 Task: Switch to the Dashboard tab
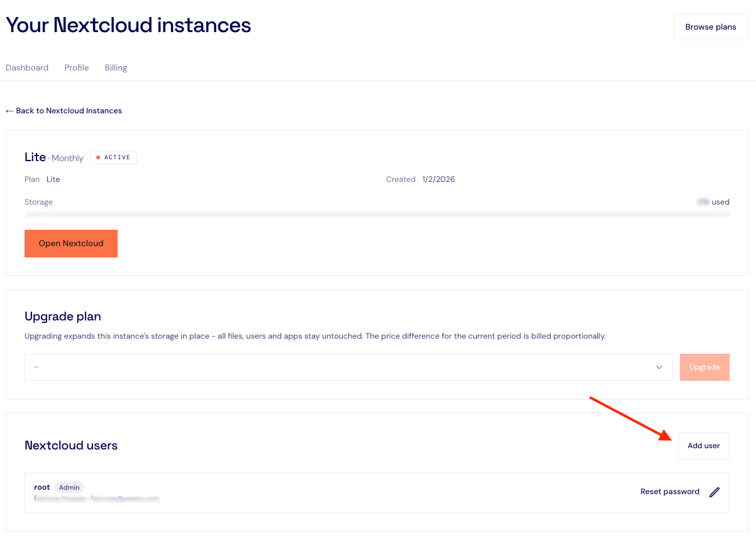[x=27, y=67]
